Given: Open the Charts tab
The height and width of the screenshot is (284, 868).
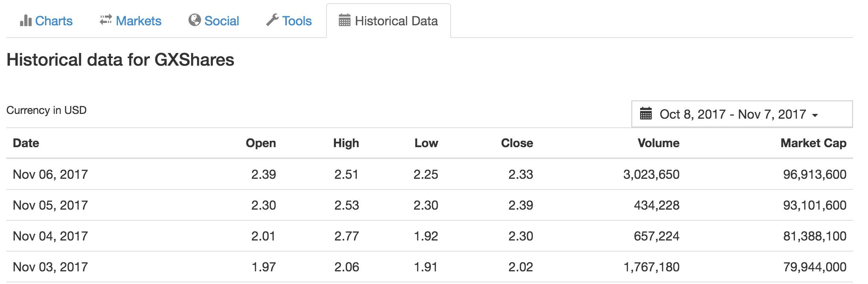Looking at the screenshot, I should click(54, 21).
